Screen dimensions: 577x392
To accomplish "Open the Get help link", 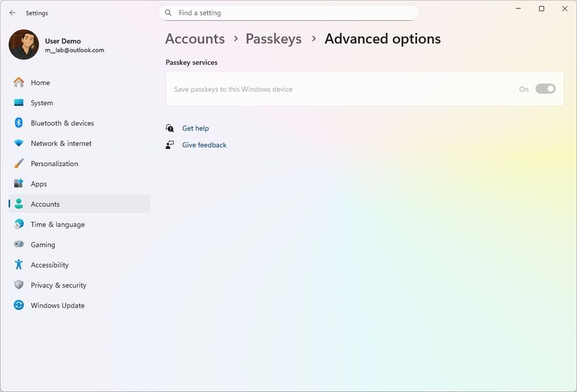I will tap(195, 128).
